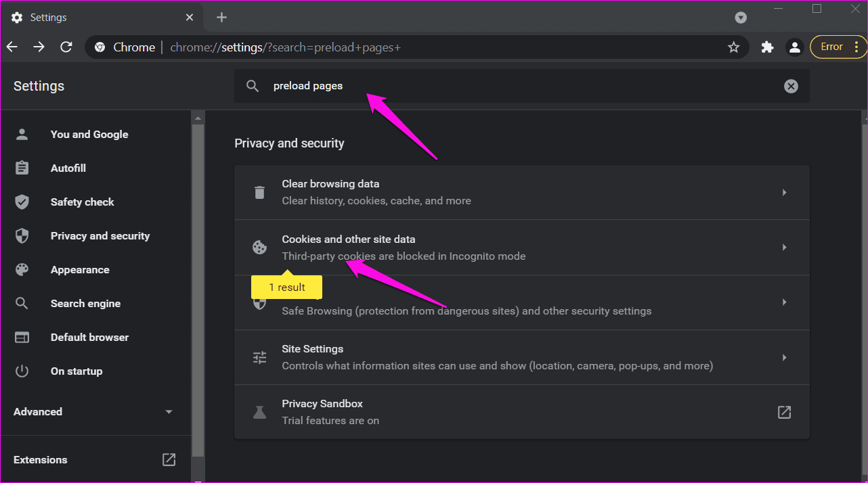Click the Autofill clipboard icon
This screenshot has height=483, width=868.
22,168
